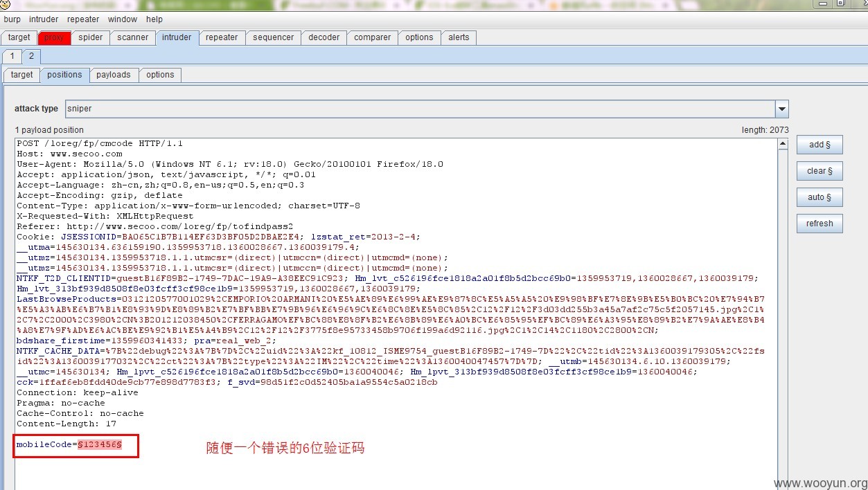The height and width of the screenshot is (490, 868).
Task: Click the auto § button
Action: tap(820, 197)
